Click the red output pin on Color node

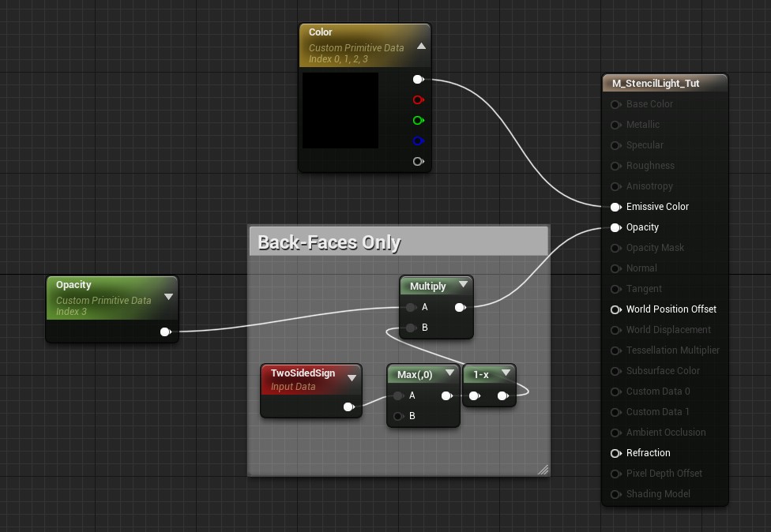[418, 100]
